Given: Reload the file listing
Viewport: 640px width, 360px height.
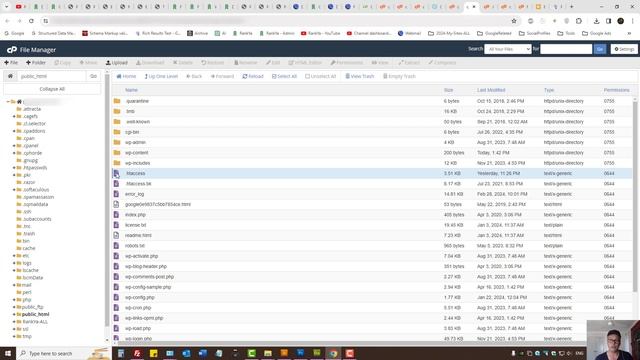Looking at the screenshot, I should coord(253,76).
